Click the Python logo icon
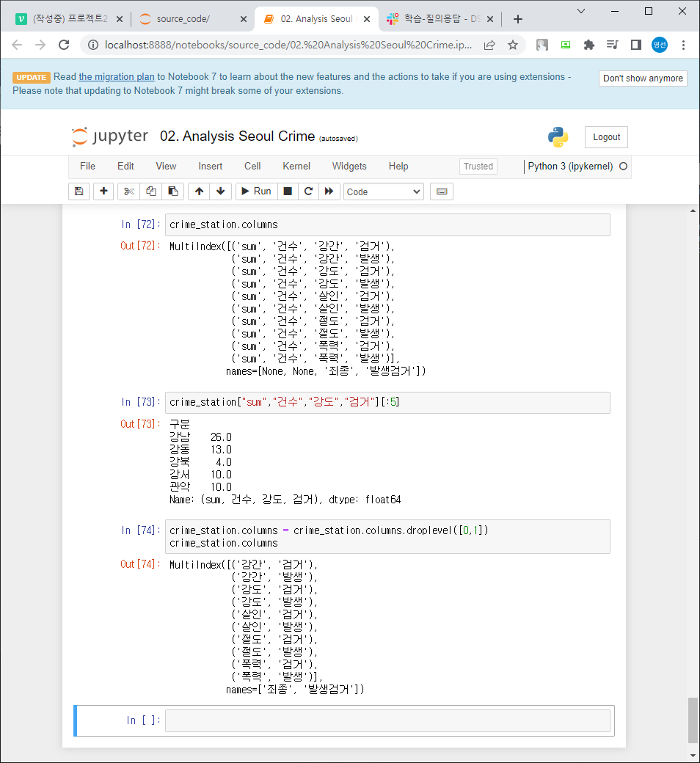Viewport: 700px width, 763px height. (x=558, y=137)
